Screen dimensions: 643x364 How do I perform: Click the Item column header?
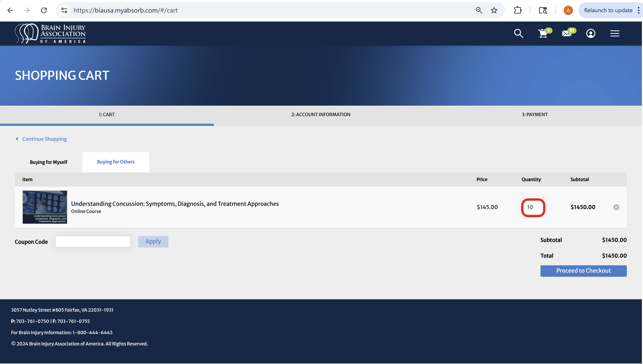tap(27, 179)
